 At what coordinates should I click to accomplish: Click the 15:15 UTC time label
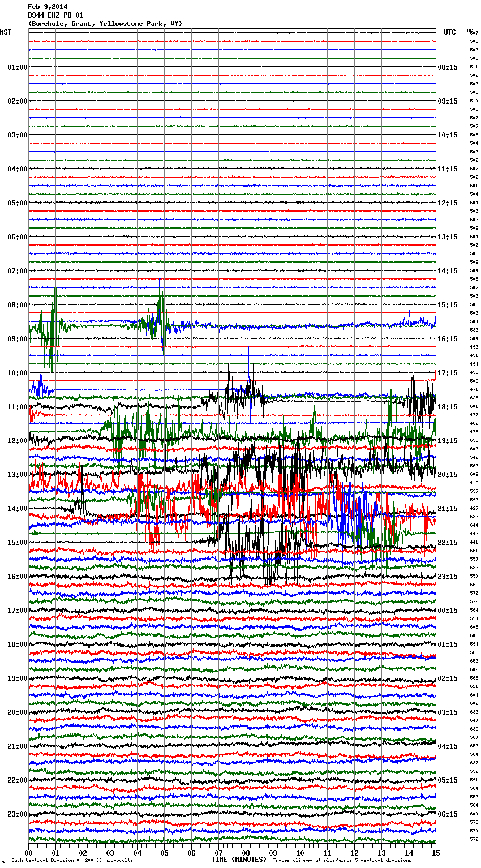click(x=448, y=305)
